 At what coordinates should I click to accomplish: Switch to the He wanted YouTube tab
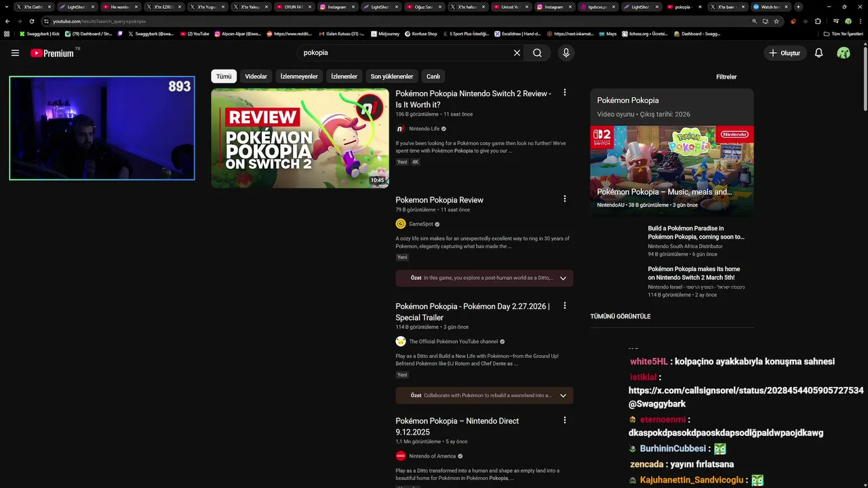pos(121,7)
